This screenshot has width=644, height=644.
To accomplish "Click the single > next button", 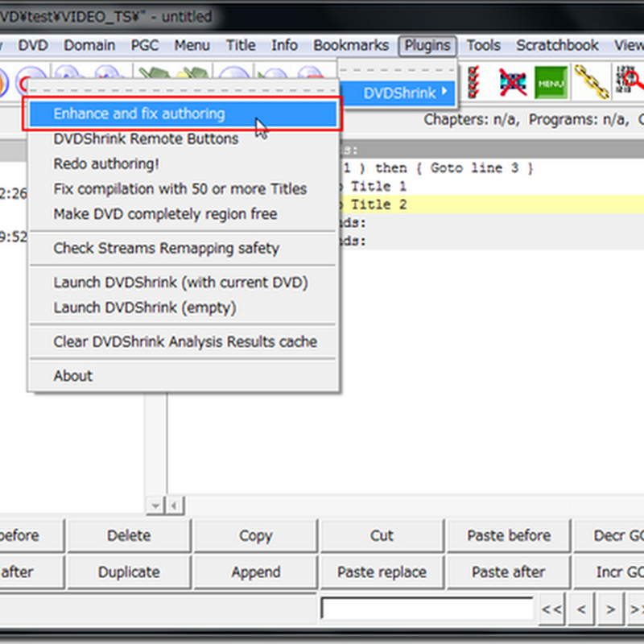I will coord(610,609).
